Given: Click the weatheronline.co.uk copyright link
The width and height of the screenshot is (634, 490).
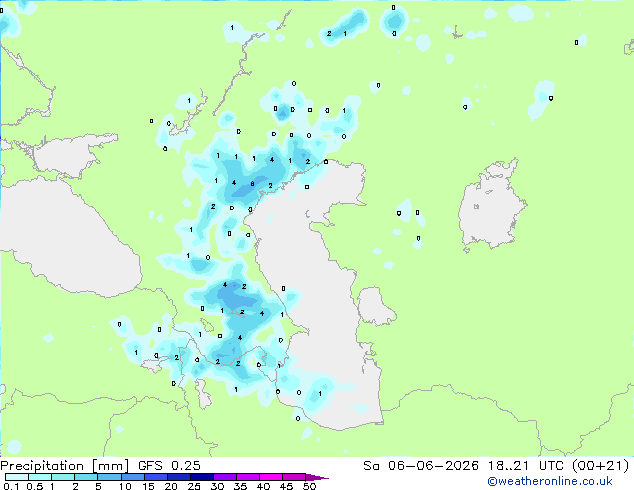Looking at the screenshot, I should click(550, 481).
